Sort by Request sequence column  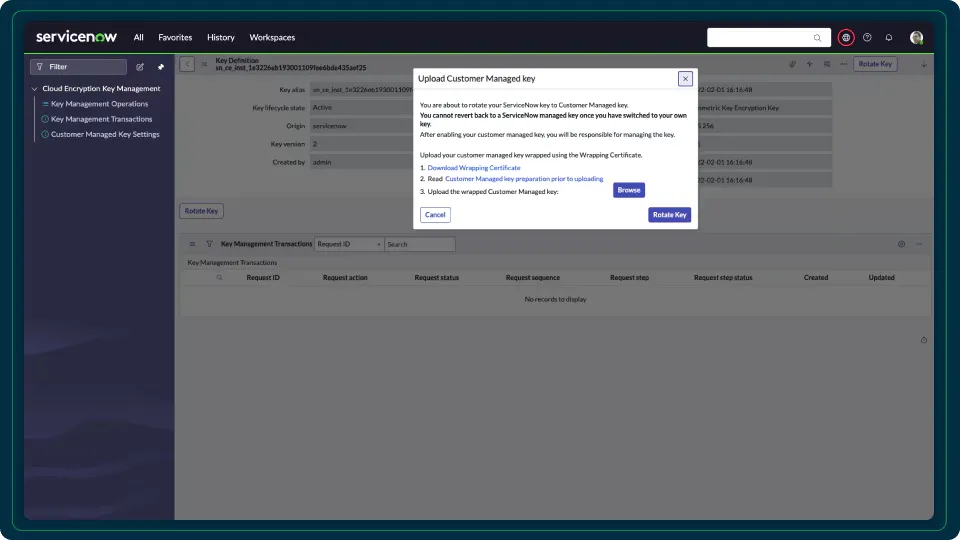point(533,277)
